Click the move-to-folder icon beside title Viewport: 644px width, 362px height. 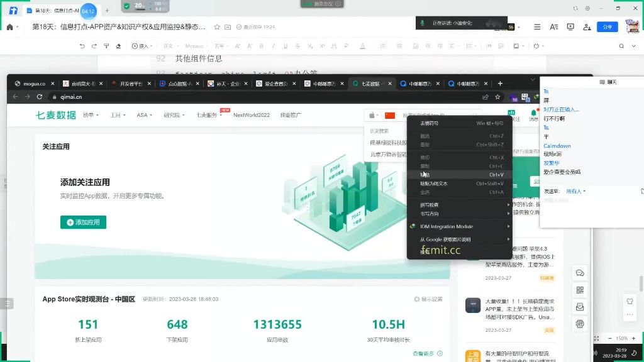(x=228, y=26)
